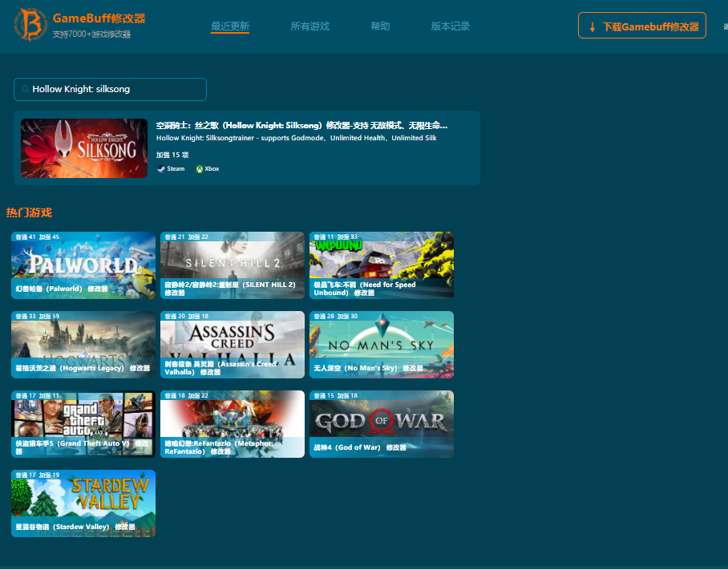
Task: Open the SILENT HILL 2 trainer card
Action: click(233, 265)
